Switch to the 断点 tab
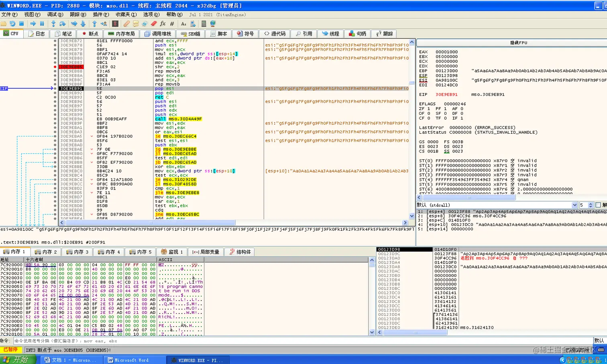Viewport: 607px width, 364px height. click(90, 34)
